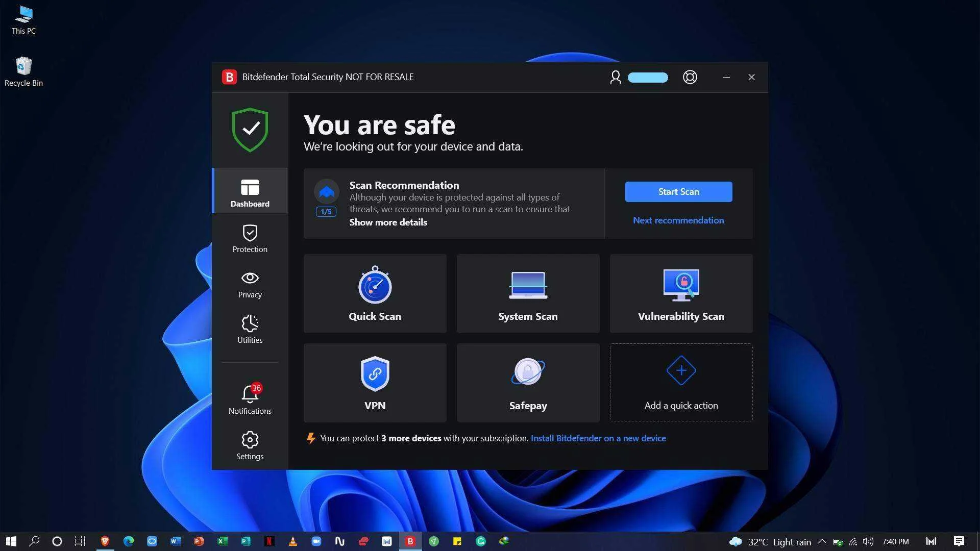The image size is (980, 551).
Task: Open the account profile icon
Action: 616,77
